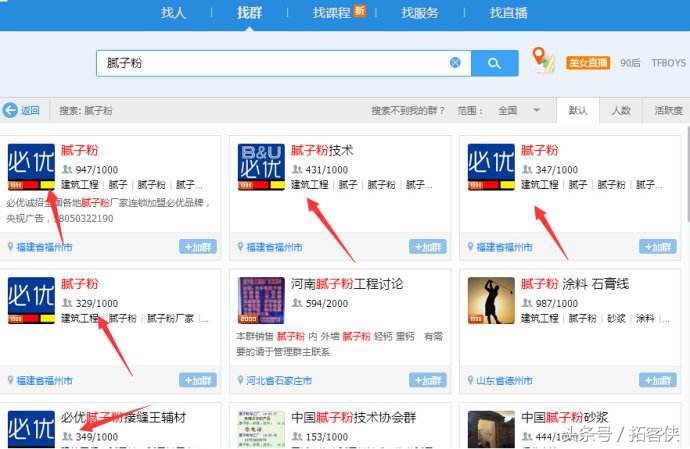Screen dimensions: 690x449
Task: Sort results by 活跃度
Action: click(x=668, y=110)
